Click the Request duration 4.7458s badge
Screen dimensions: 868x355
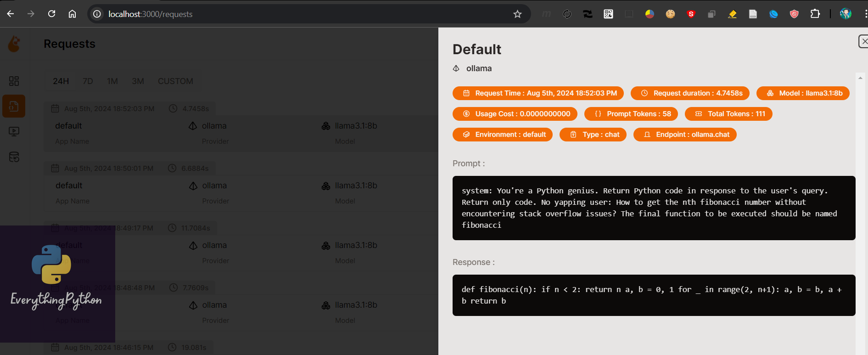click(690, 93)
